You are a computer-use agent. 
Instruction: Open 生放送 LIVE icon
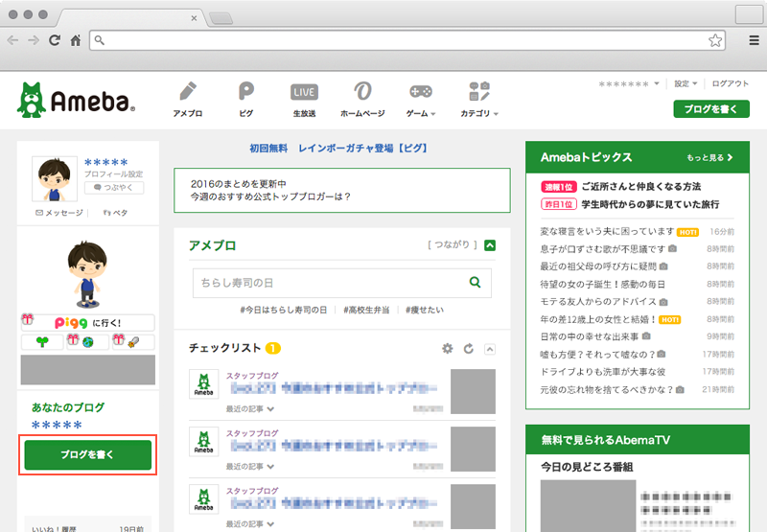tap(304, 100)
